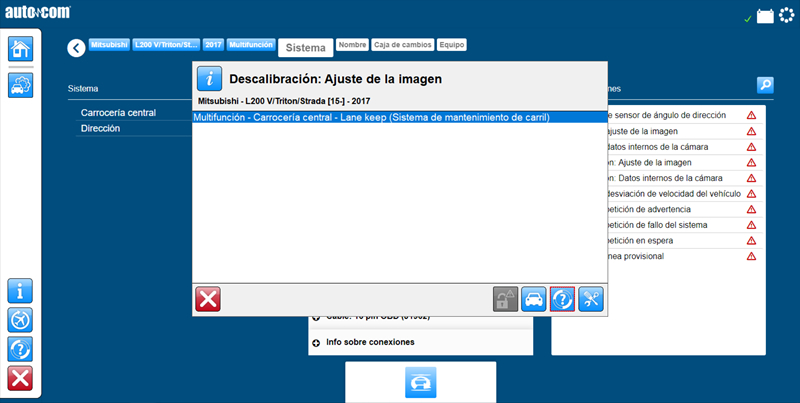Click warning triangle beside 'ajuste de la imagen'
This screenshot has width=800, height=403.
(751, 131)
